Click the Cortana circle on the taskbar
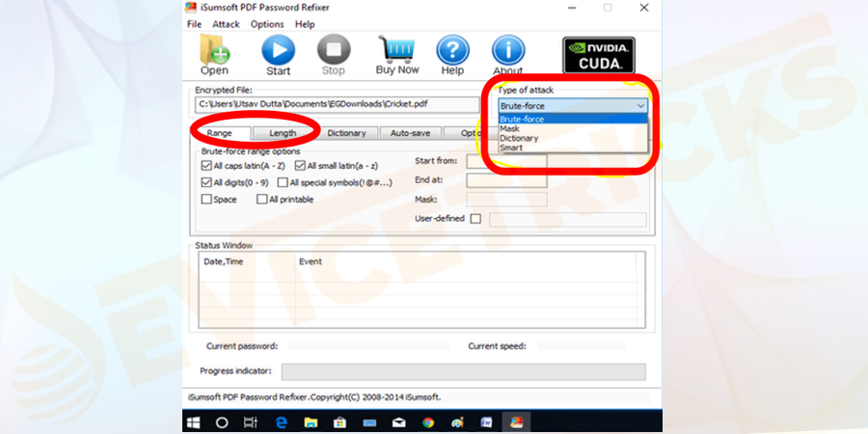This screenshot has width=868, height=434. pos(222,423)
